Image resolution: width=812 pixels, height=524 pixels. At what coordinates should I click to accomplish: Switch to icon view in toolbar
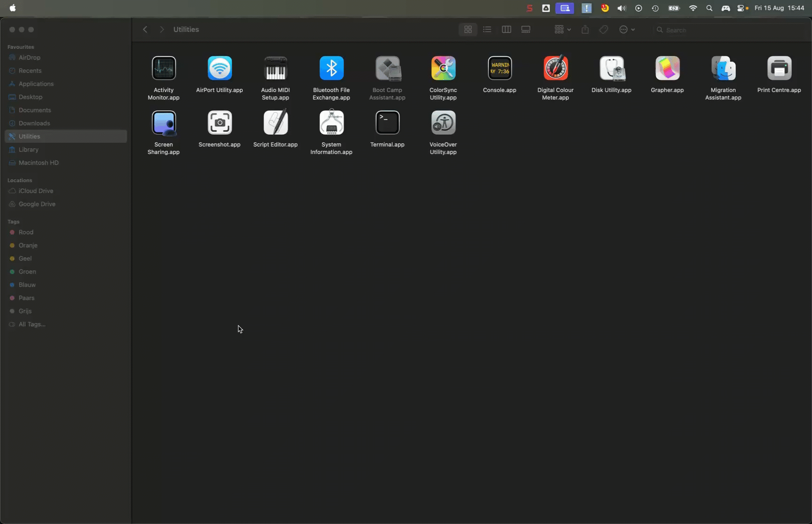point(468,30)
